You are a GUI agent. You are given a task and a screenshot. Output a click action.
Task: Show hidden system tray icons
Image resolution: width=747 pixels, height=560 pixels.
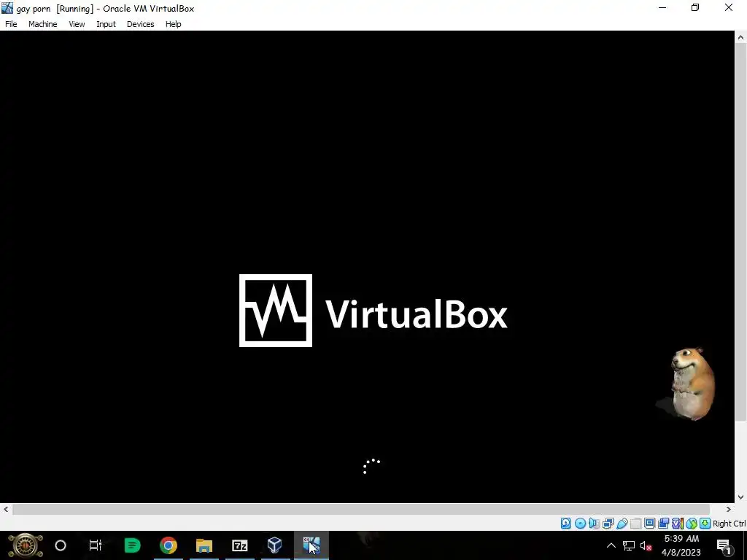click(x=611, y=545)
